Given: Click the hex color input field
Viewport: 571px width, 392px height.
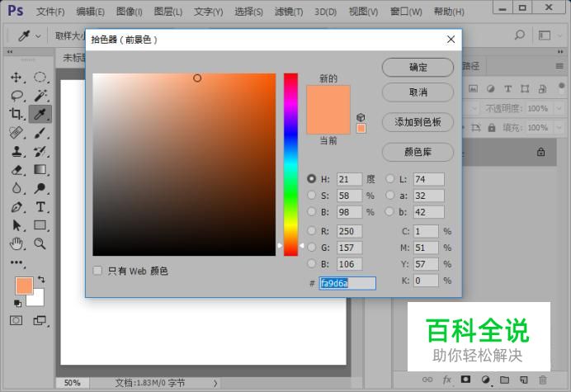Looking at the screenshot, I should 347,283.
